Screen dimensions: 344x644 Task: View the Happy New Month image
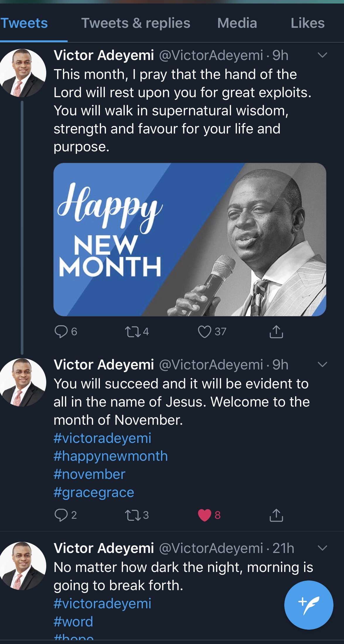tap(190, 239)
